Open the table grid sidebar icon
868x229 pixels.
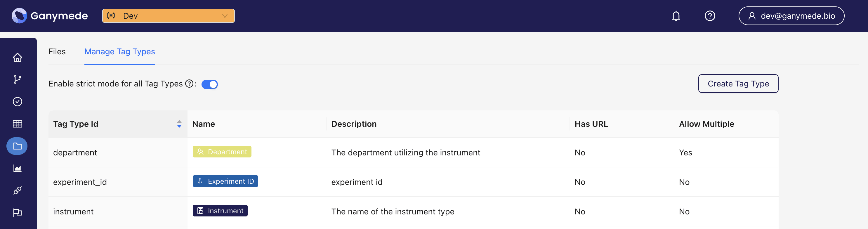pos(18,124)
